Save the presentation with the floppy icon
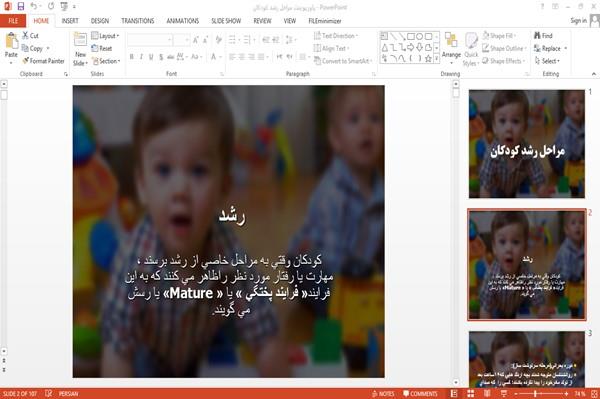 tap(21, 7)
